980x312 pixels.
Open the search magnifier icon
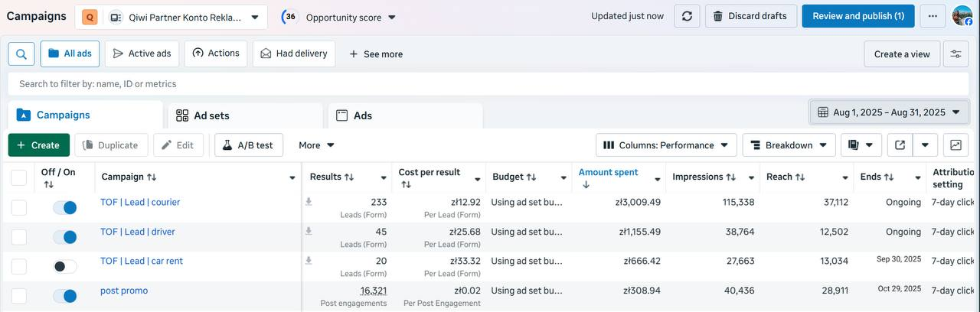point(21,54)
